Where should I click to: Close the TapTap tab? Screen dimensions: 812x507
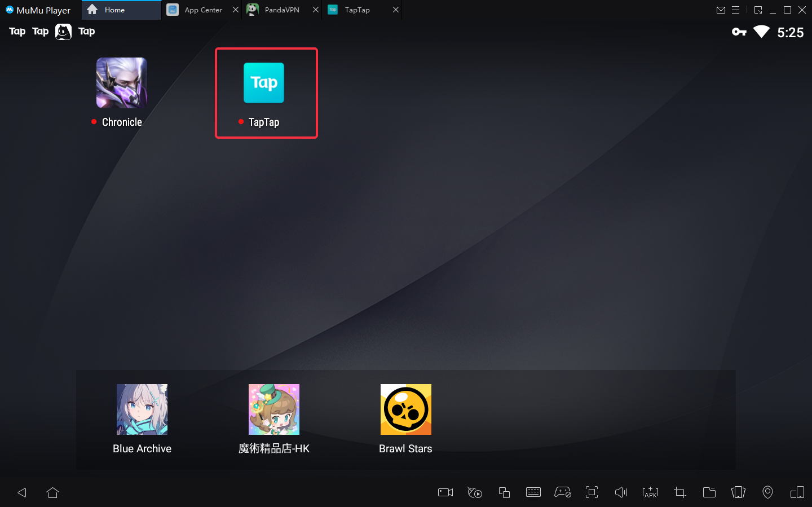(396, 10)
